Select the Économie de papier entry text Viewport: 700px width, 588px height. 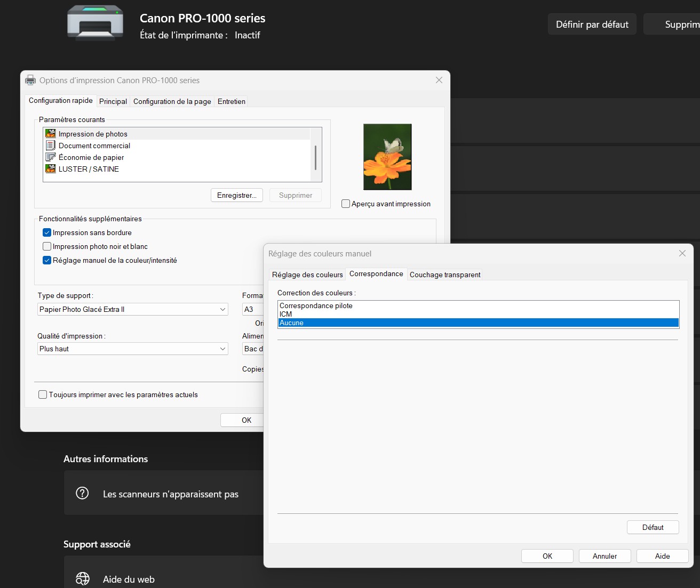pyautogui.click(x=91, y=157)
